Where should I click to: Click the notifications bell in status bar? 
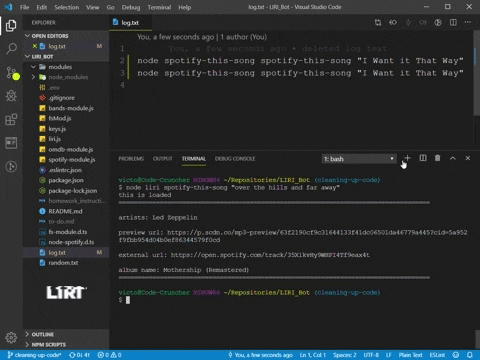click(470, 355)
